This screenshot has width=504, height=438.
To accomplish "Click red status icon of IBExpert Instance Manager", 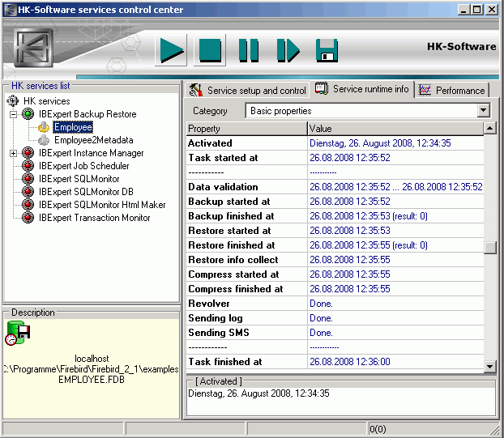I will pyautogui.click(x=28, y=153).
